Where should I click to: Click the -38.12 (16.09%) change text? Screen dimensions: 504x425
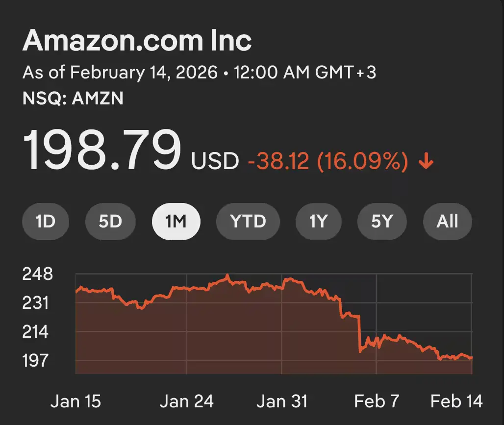pyautogui.click(x=328, y=161)
